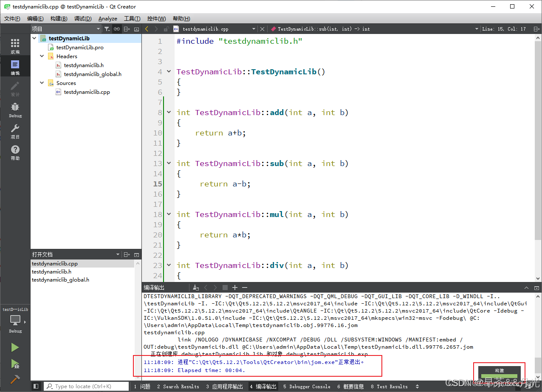This screenshot has width=542, height=392.
Task: Split the open documents panel
Action: 127,254
